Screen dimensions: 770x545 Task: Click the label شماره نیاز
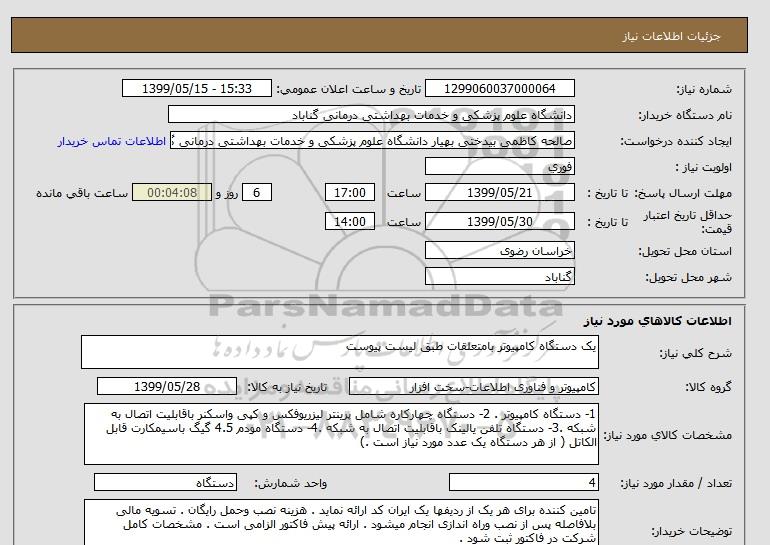704,89
